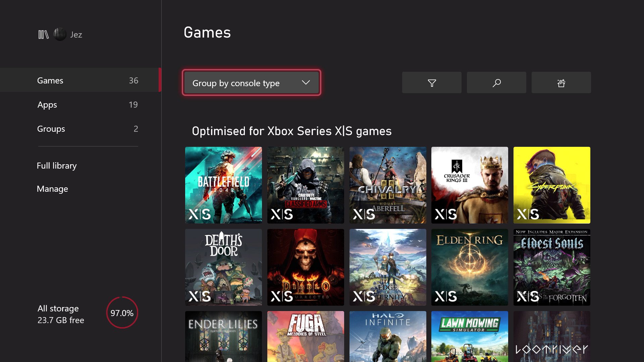Click the Halo Infinite game thumbnail
Screen dimensions: 644x362
tap(387, 337)
